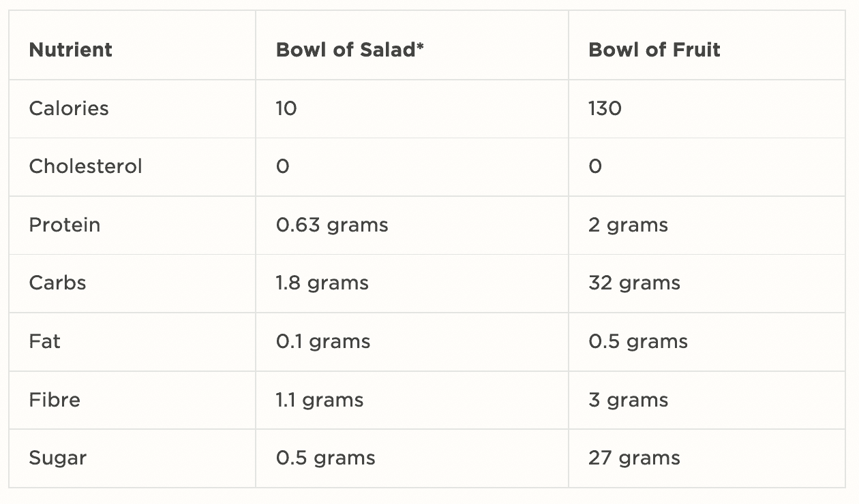859x504 pixels.
Task: Click the Cholesterol row label
Action: point(86,166)
